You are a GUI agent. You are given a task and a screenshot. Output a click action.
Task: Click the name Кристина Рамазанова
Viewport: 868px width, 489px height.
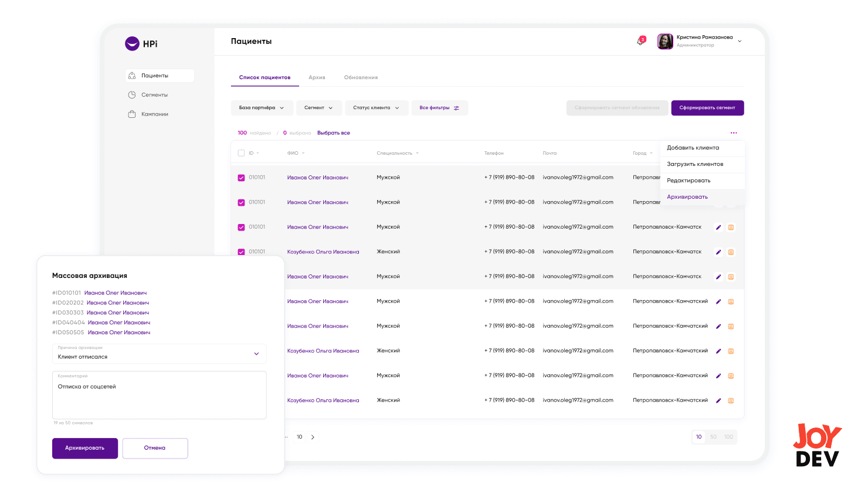tap(704, 37)
